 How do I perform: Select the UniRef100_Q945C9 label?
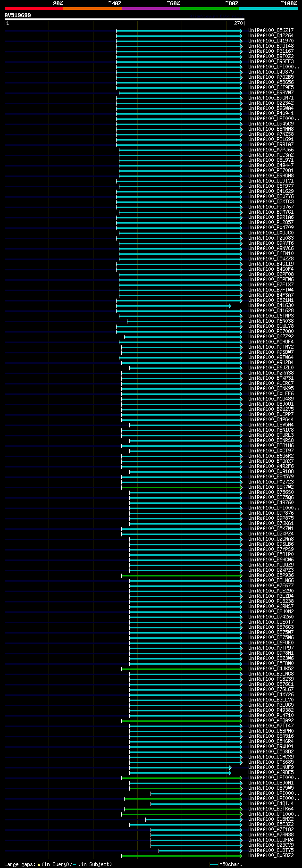(271, 124)
